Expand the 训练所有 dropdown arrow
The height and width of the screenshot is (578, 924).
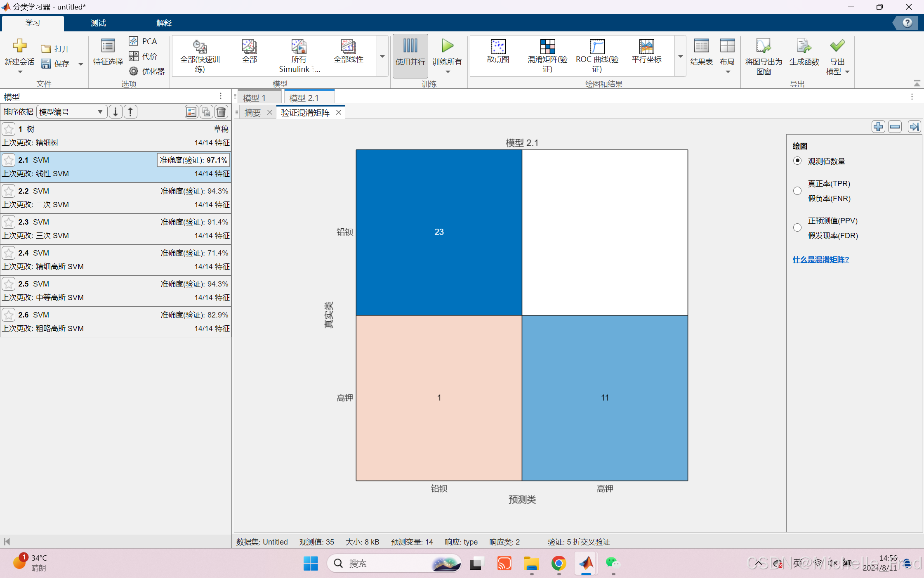[448, 72]
